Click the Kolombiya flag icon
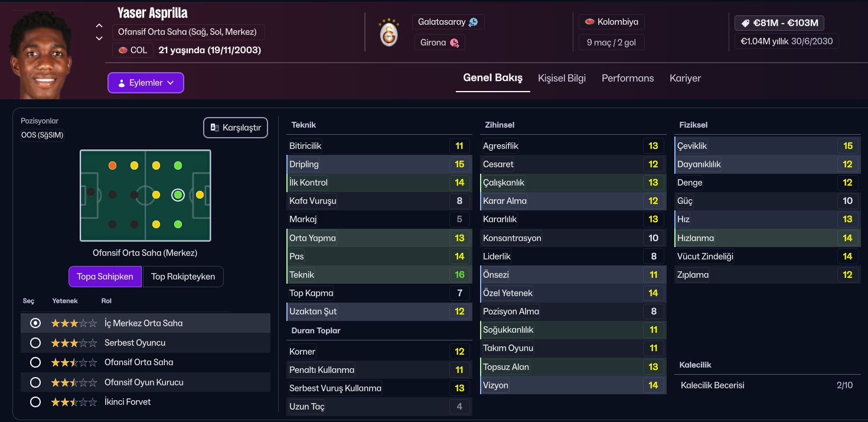This screenshot has height=422, width=868. click(x=589, y=22)
